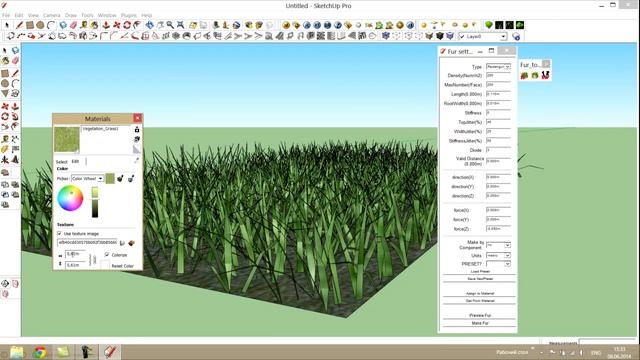Open the Camera menu
Screen dimensions: 640x360
[51, 15]
